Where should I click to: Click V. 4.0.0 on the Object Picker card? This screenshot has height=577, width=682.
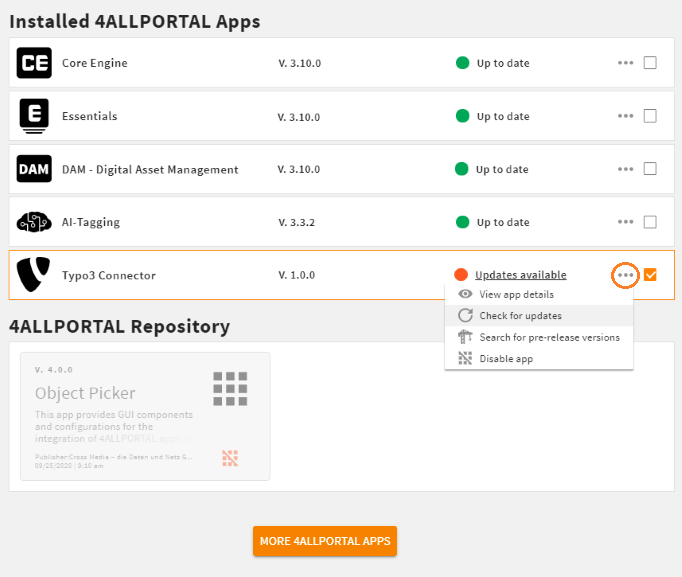54,370
